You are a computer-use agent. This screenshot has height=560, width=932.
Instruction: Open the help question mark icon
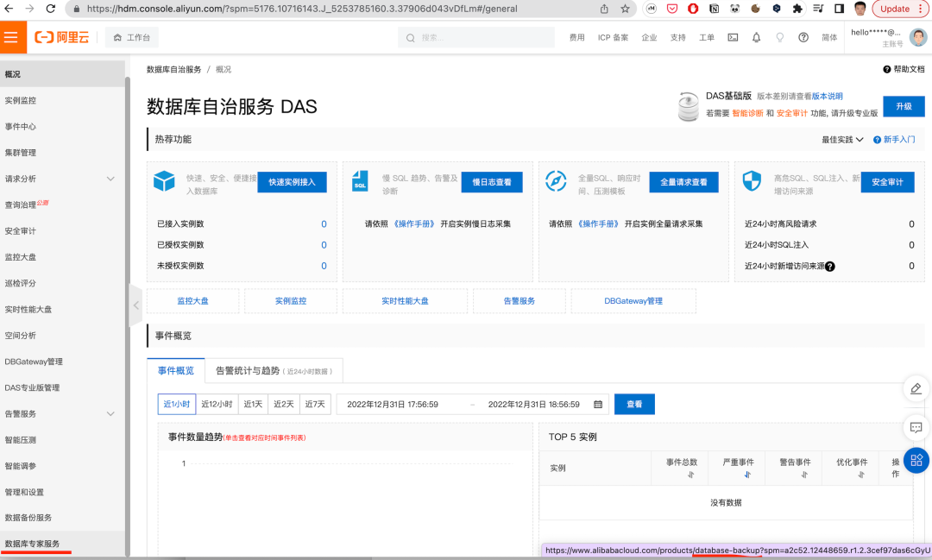coord(803,37)
